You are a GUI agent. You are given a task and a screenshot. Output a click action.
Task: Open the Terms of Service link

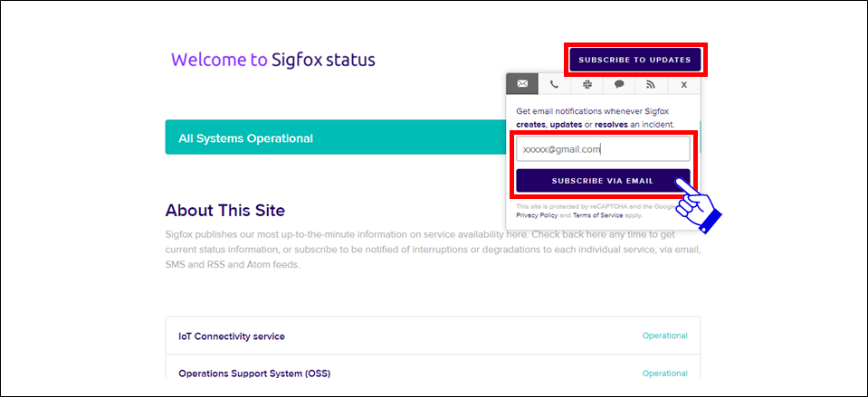598,215
